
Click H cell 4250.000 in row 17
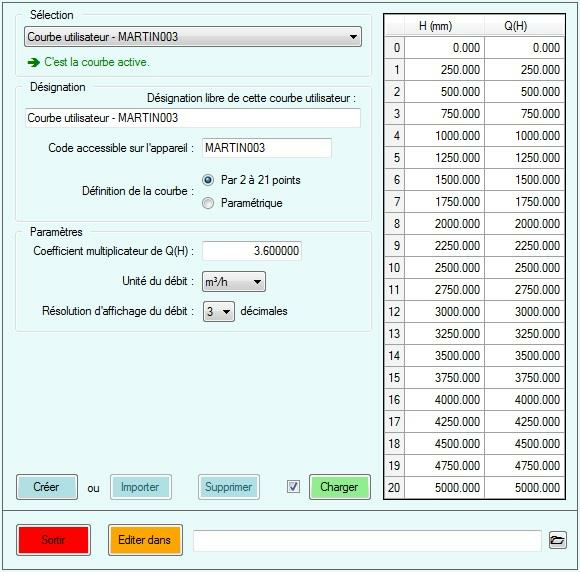(445, 422)
